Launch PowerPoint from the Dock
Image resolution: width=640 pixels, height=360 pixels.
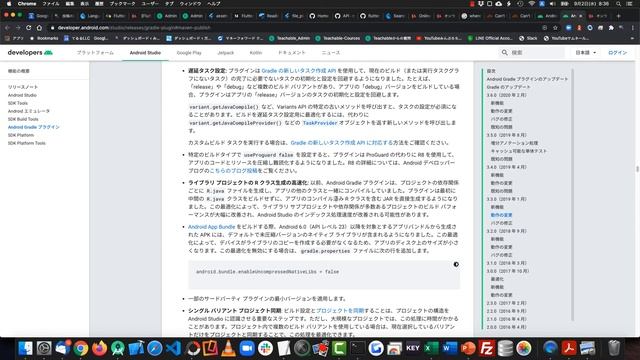(468, 348)
